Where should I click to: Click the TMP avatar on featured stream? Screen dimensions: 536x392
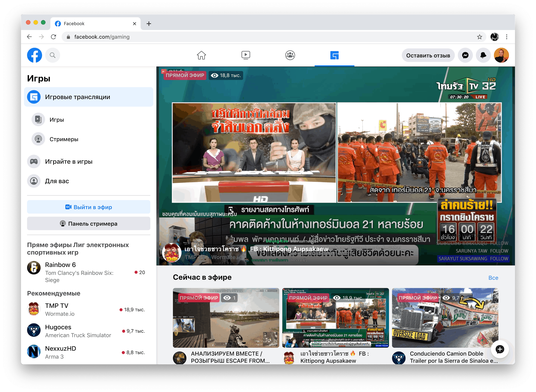[172, 253]
